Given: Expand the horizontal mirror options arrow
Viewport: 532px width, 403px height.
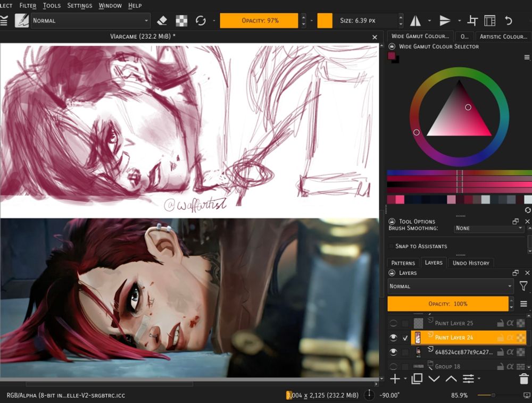Looking at the screenshot, I should coord(429,21).
